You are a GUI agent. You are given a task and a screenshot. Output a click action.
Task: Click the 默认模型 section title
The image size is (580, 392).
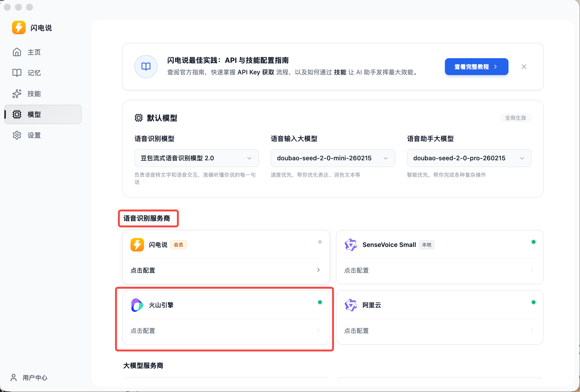tap(162, 118)
